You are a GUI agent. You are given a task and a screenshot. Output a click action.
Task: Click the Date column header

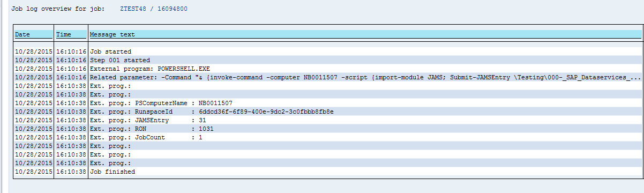pyautogui.click(x=33, y=34)
